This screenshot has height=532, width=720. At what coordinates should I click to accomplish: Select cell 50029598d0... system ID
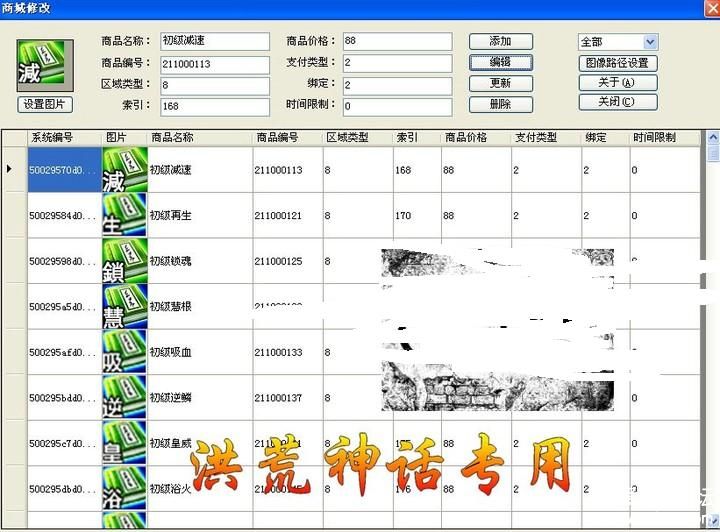click(64, 260)
